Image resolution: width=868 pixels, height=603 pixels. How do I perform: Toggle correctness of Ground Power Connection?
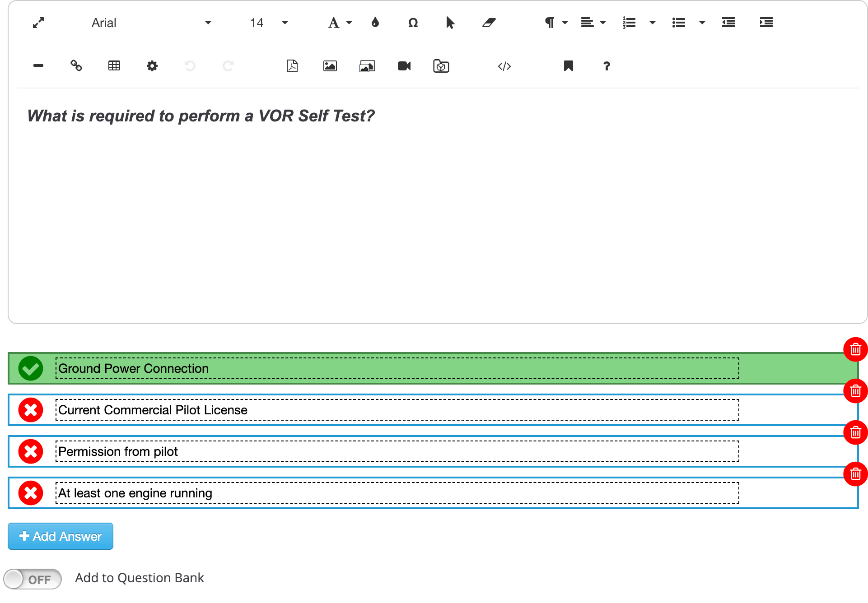click(x=31, y=368)
